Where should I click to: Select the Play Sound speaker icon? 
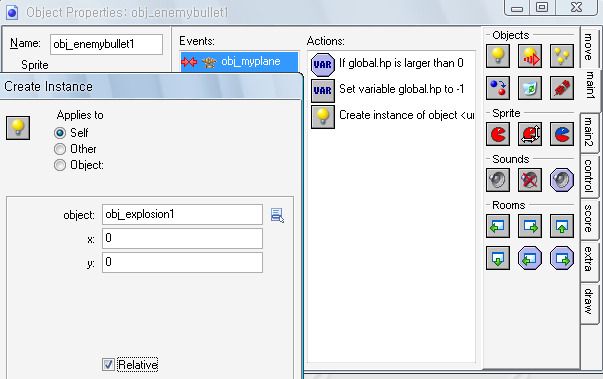pos(498,180)
